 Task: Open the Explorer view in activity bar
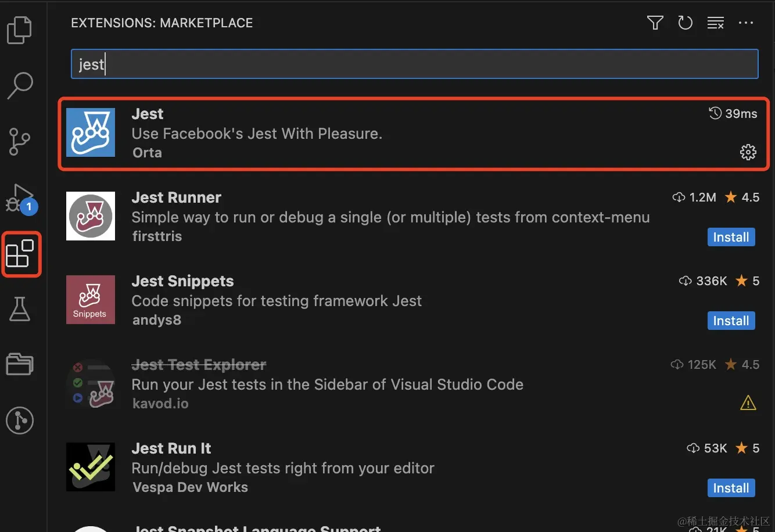click(20, 30)
